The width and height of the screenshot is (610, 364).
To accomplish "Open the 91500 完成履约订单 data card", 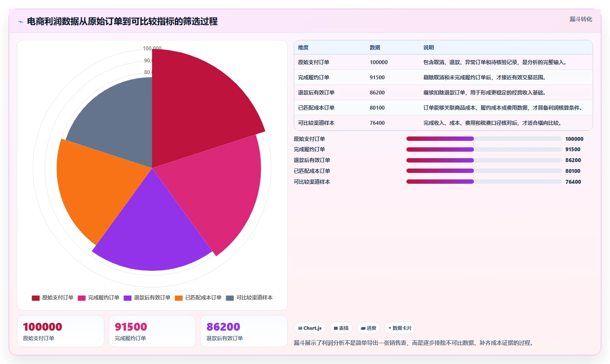I will (152, 331).
